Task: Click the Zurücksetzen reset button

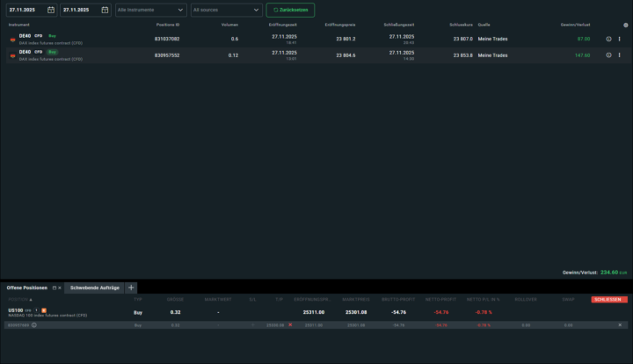Action: [x=290, y=10]
